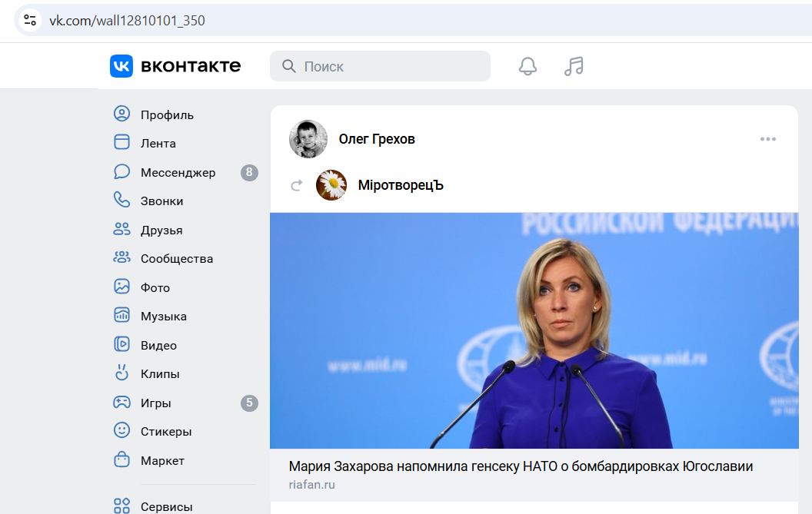This screenshot has height=514, width=812.
Task: Open the МіротворецЪ reposted source link
Action: (401, 185)
